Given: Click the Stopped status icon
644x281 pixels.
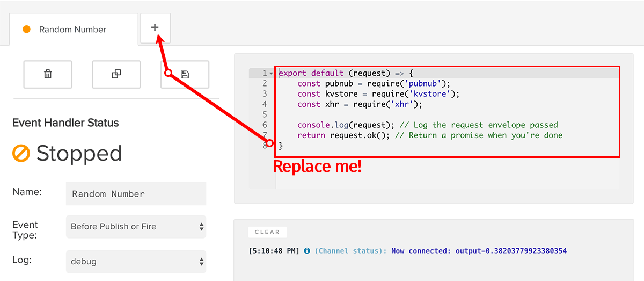Looking at the screenshot, I should click(21, 154).
